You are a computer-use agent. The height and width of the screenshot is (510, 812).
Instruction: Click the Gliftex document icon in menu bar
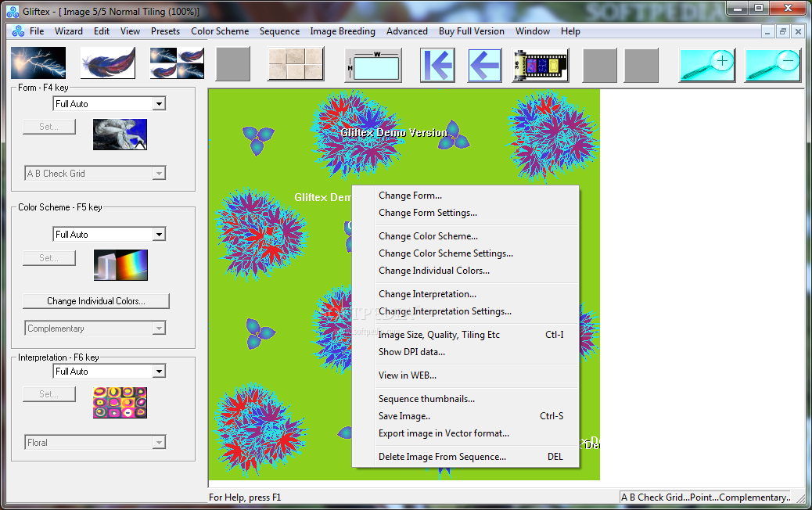click(18, 31)
